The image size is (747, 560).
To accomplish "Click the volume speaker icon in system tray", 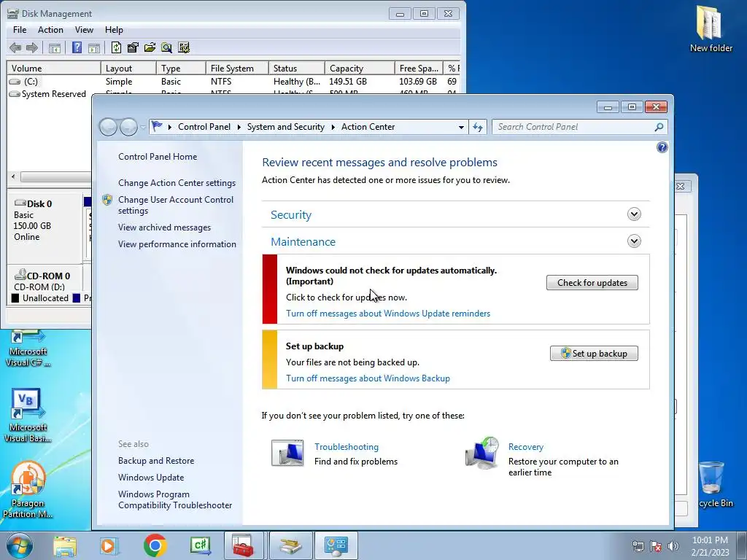I will click(x=673, y=546).
